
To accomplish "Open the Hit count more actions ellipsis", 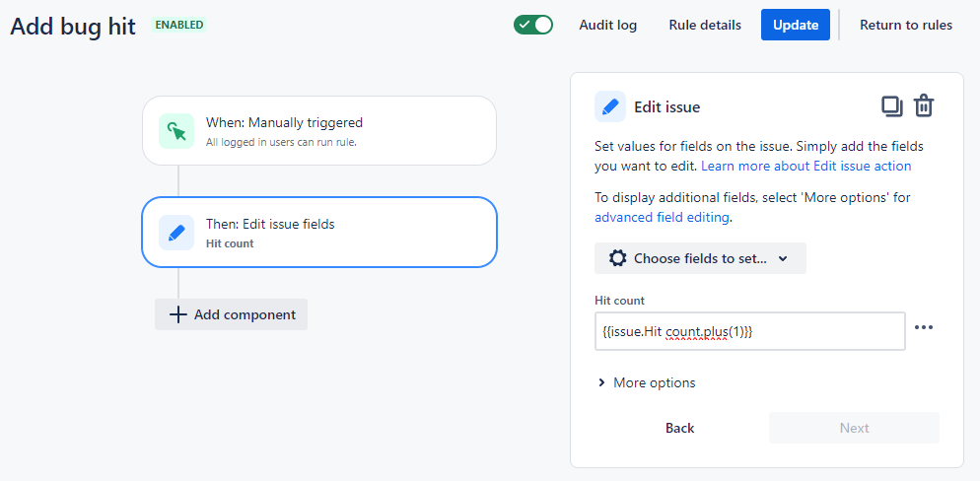I will coord(923,328).
